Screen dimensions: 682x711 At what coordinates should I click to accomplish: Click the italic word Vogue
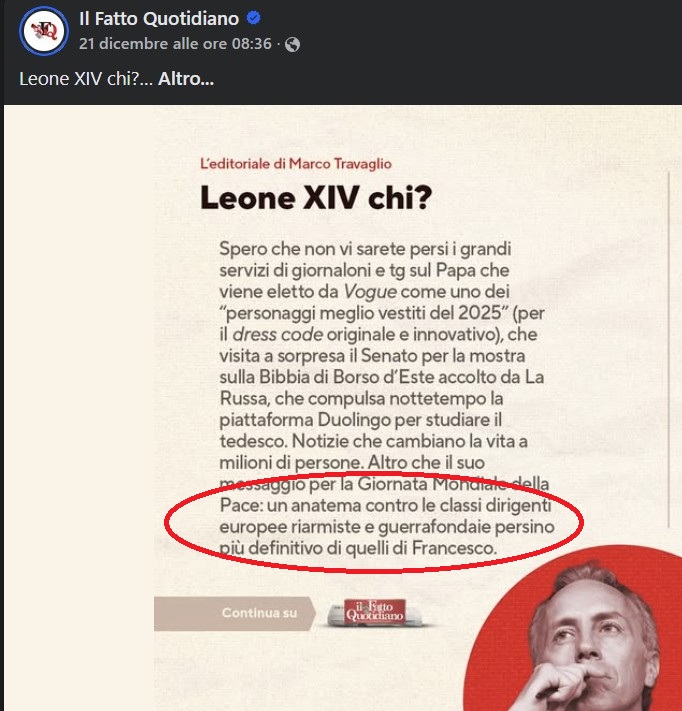370,292
